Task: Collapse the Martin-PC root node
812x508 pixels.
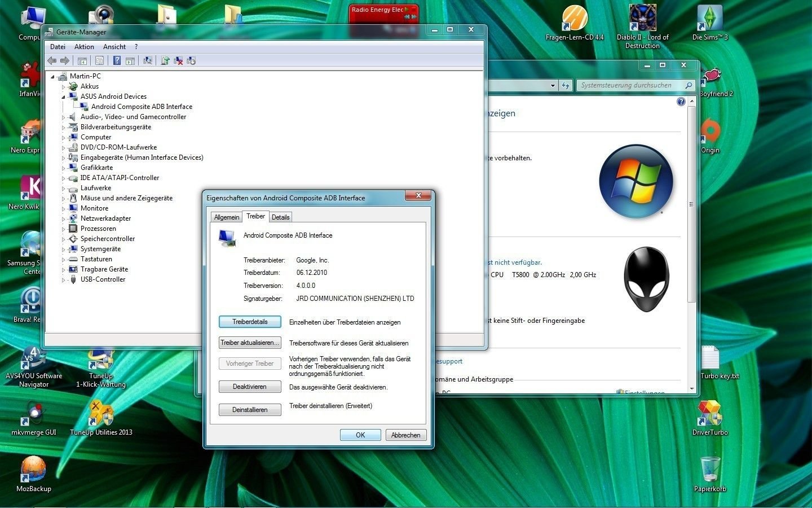Action: (x=53, y=77)
